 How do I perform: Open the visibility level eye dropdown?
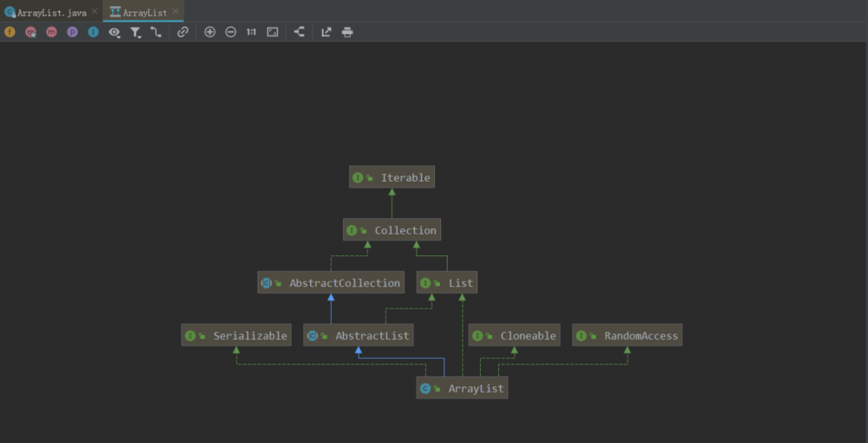[x=114, y=32]
